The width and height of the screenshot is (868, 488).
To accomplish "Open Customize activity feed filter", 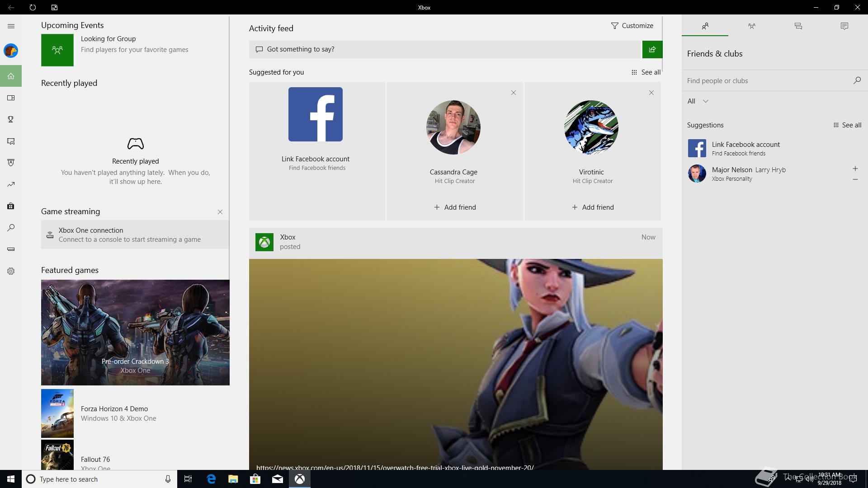I will point(632,26).
